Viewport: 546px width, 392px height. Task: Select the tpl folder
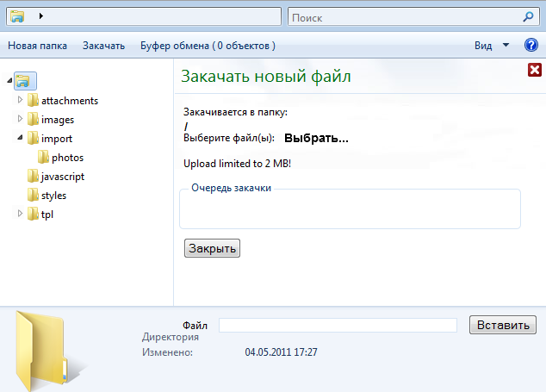[47, 215]
